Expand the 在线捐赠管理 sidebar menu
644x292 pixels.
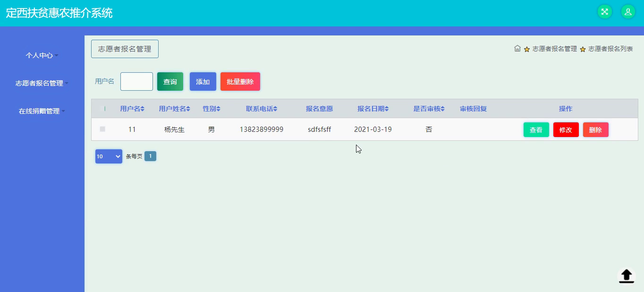tap(42, 111)
